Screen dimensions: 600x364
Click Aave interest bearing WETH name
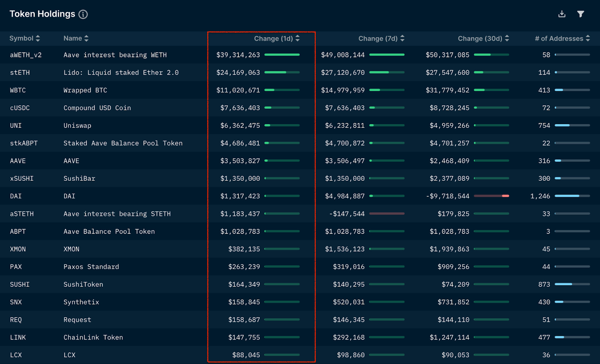[x=115, y=55]
